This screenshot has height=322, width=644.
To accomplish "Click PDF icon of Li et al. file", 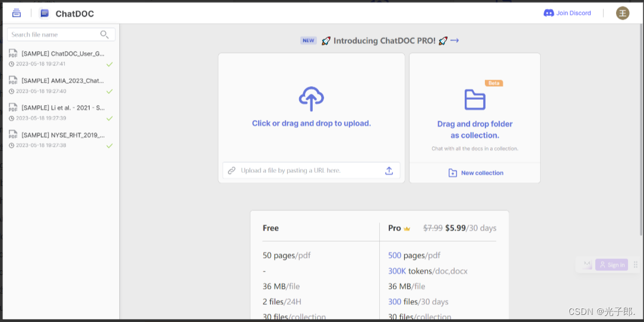I will (13, 108).
